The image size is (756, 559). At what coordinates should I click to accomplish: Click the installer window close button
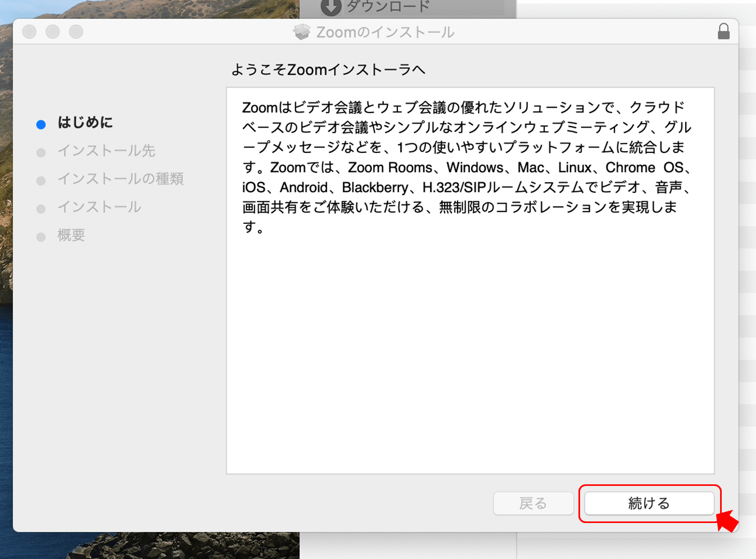[x=30, y=32]
